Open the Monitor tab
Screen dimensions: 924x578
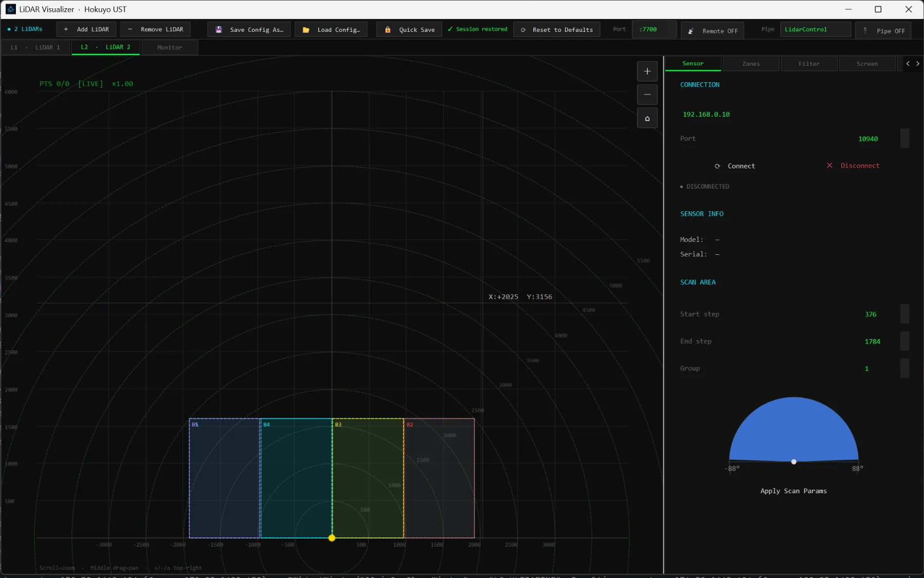click(x=169, y=47)
